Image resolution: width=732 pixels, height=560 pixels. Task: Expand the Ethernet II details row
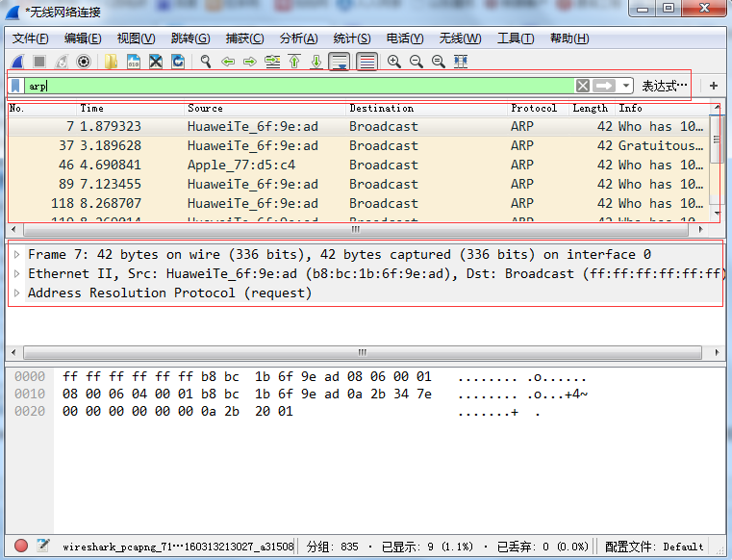coord(17,273)
